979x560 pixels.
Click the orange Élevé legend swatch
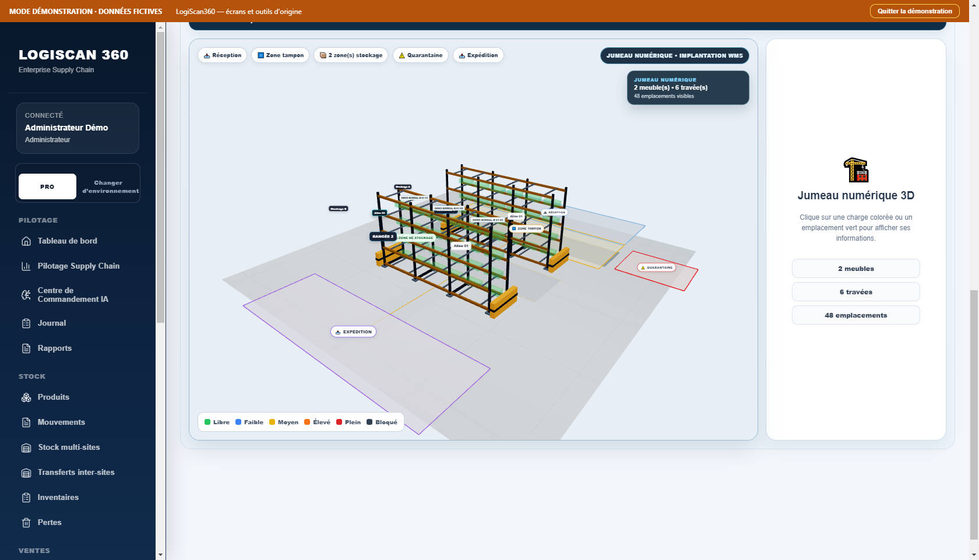coord(307,422)
